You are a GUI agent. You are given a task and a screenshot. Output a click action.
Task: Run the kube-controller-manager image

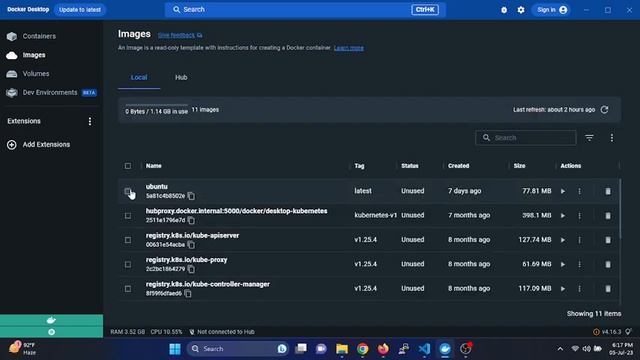(x=563, y=289)
